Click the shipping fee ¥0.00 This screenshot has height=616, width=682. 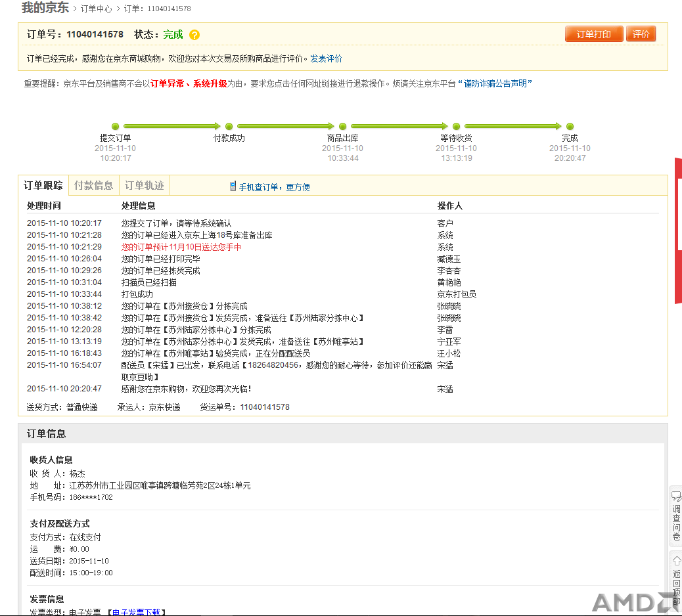(79, 550)
